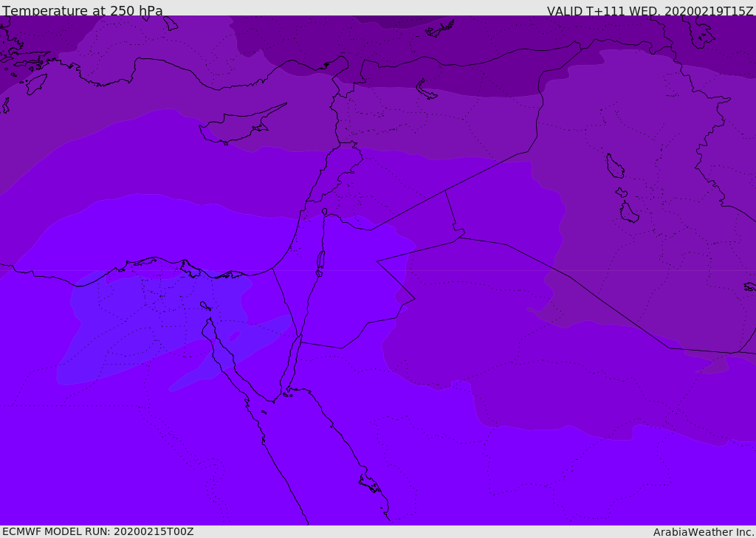Image resolution: width=756 pixels, height=538 pixels.
Task: Click the island of Rhodes
Action: pos(35,83)
